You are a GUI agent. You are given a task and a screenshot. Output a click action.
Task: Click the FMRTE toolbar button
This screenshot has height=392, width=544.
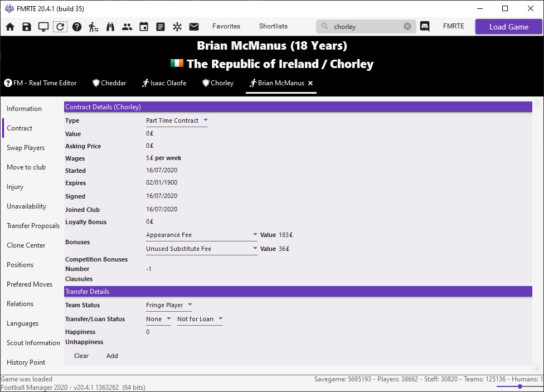(x=454, y=26)
